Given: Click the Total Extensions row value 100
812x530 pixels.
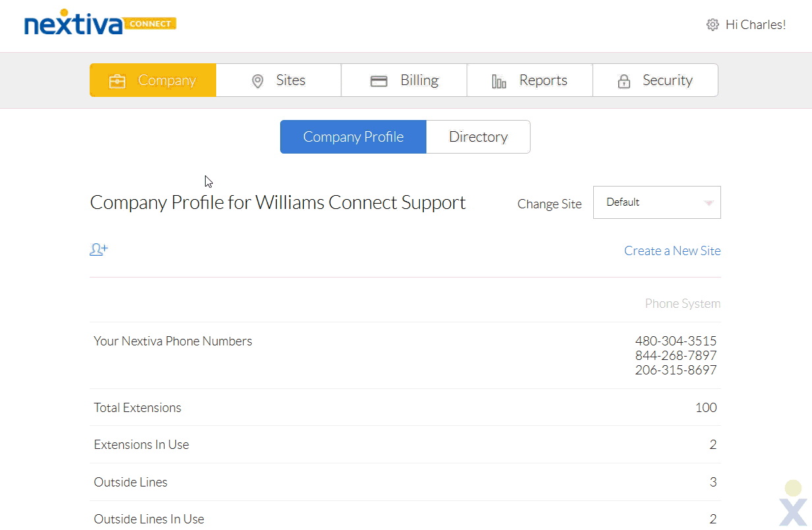Looking at the screenshot, I should pyautogui.click(x=706, y=407).
